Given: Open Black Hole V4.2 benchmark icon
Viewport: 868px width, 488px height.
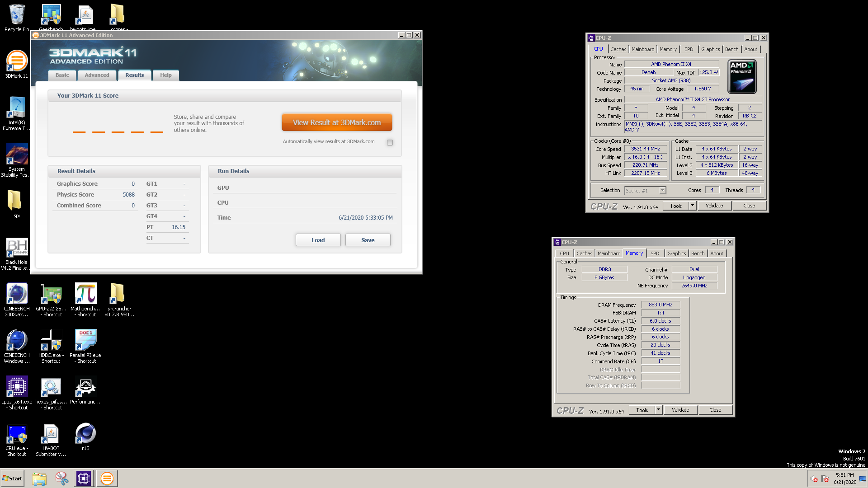Looking at the screenshot, I should pyautogui.click(x=17, y=254).
